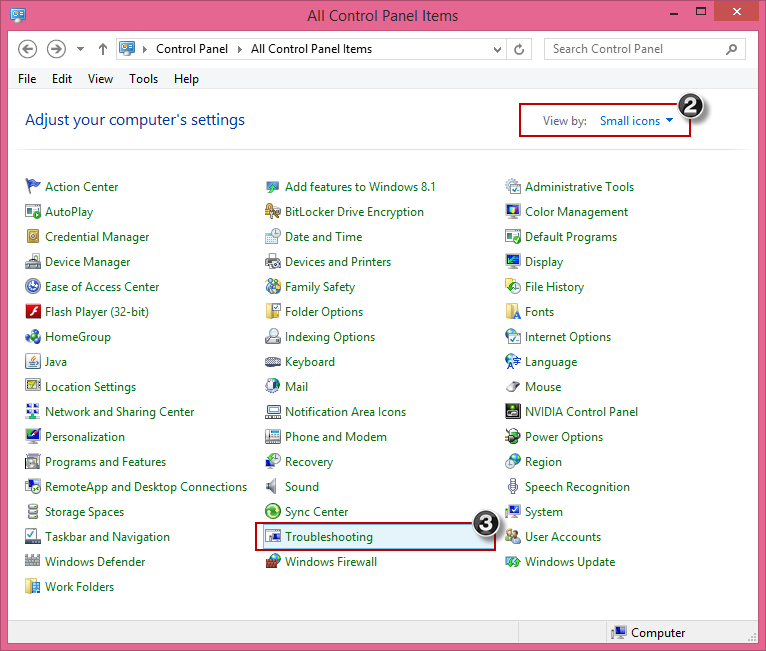Open Add features to Windows 8.1
The image size is (766, 651).
[x=360, y=186]
